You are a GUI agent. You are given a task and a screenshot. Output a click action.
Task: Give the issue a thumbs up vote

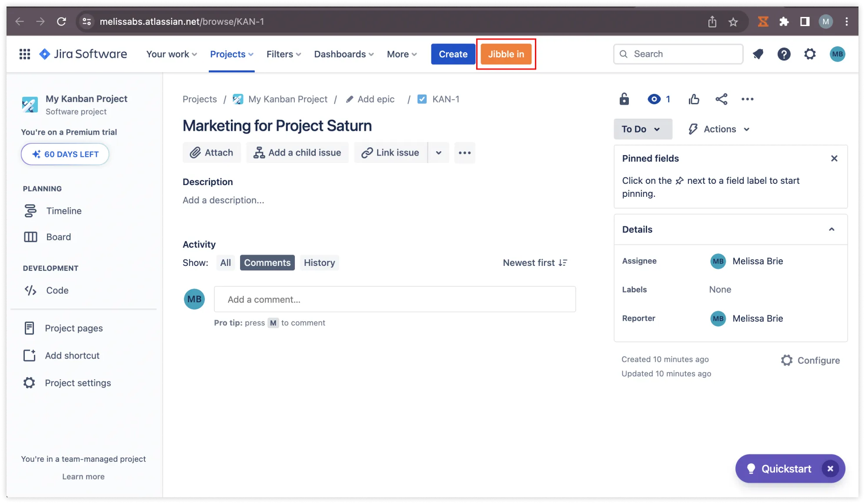pos(694,99)
